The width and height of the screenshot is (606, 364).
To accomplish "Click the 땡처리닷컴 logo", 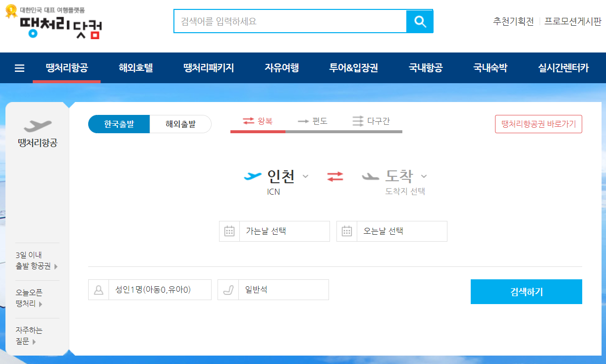I will (x=54, y=22).
